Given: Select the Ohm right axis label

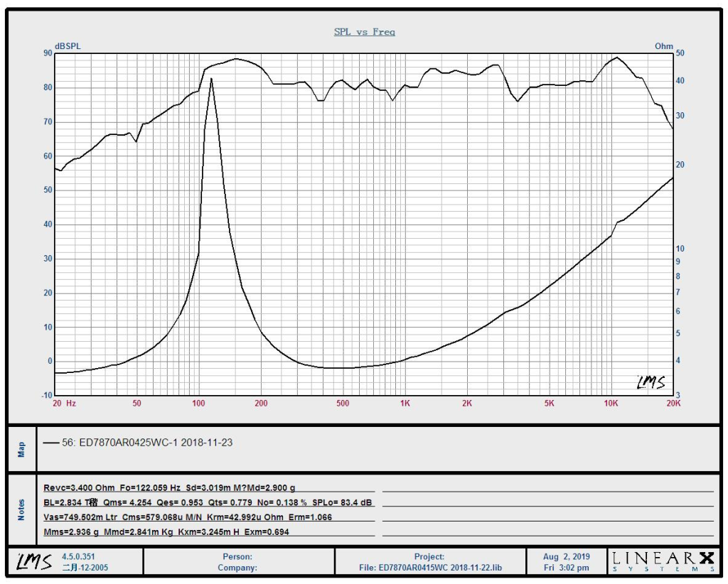Looking at the screenshot, I should pos(663,46).
